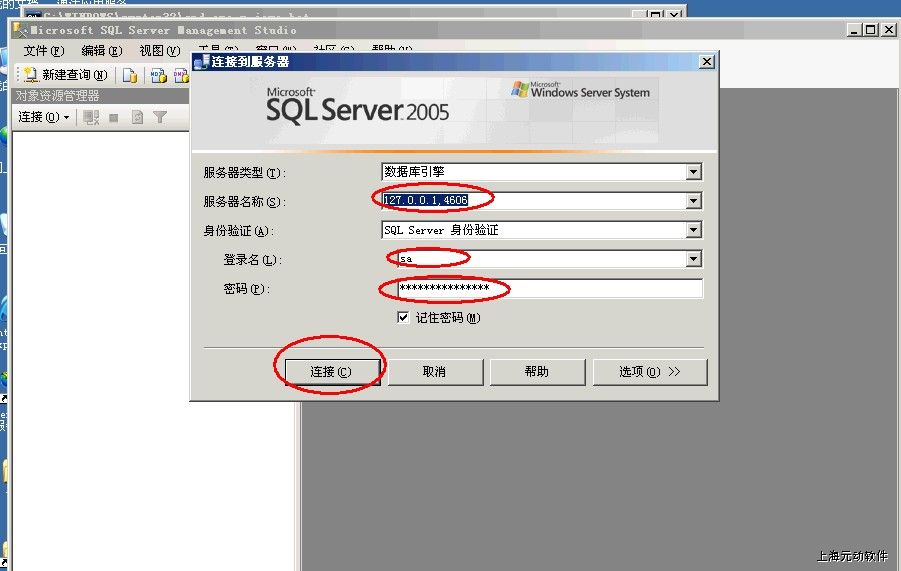This screenshot has width=901, height=571.
Task: Open the 服务器名称 server name dropdown arrow
Action: click(693, 201)
